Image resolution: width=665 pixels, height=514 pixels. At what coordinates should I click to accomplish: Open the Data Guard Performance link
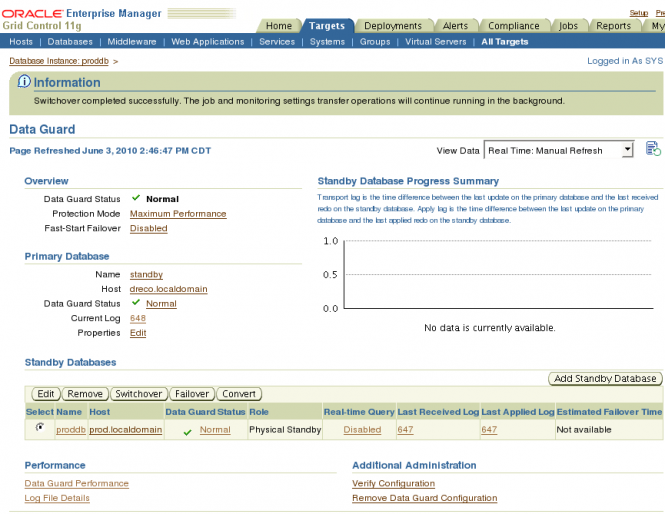pos(76,483)
